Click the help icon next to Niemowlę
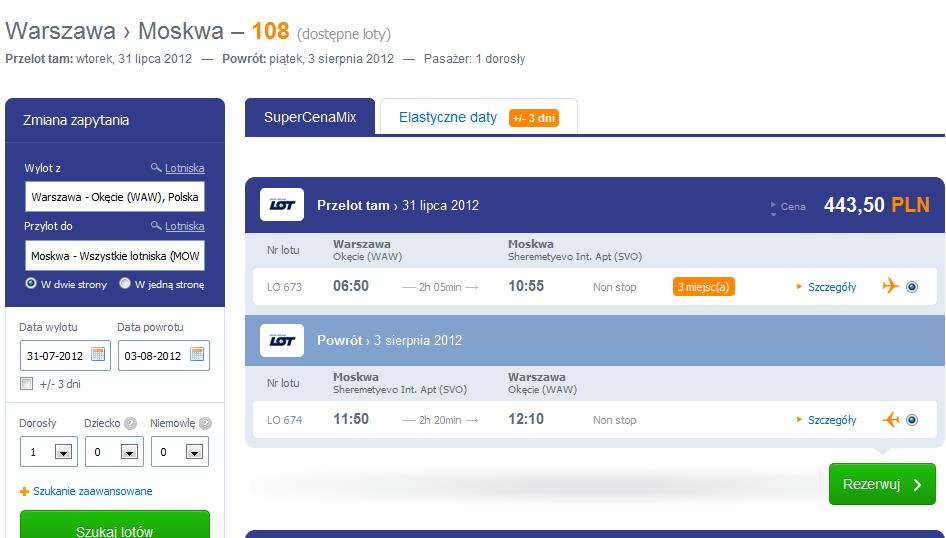 tap(205, 423)
